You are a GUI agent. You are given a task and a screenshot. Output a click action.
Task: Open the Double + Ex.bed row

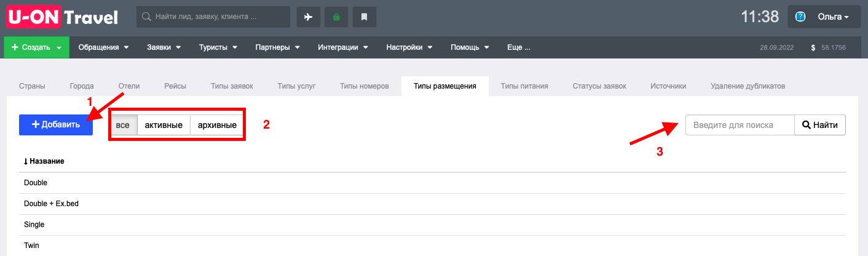point(432,204)
